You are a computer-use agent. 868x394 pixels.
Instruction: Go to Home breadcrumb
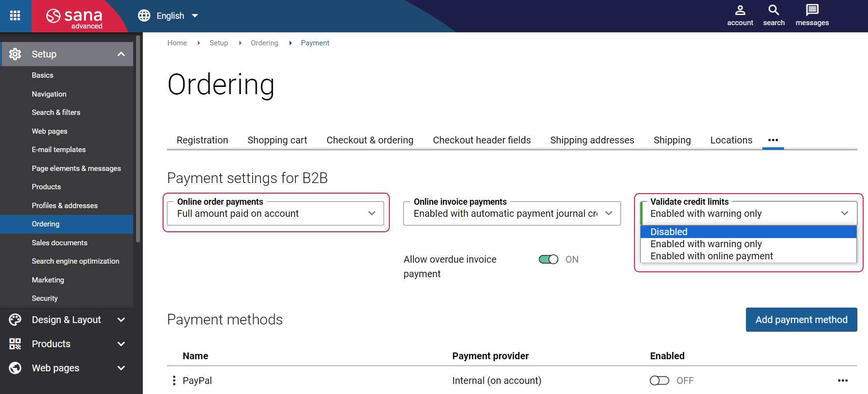(177, 43)
